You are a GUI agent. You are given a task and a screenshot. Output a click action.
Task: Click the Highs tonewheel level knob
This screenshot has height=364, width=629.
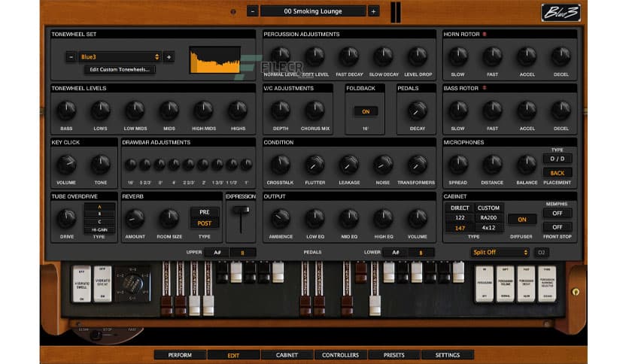pyautogui.click(x=238, y=111)
